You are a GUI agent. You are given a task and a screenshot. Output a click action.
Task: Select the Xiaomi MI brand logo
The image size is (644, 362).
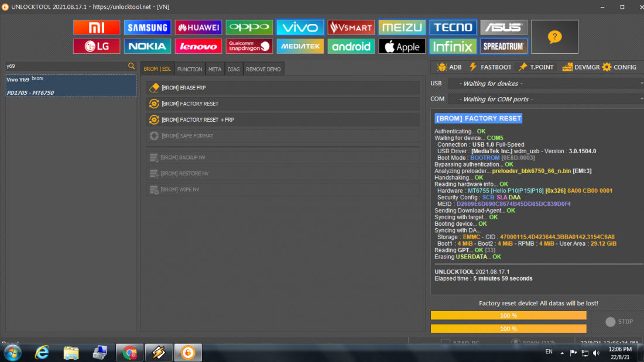(97, 27)
